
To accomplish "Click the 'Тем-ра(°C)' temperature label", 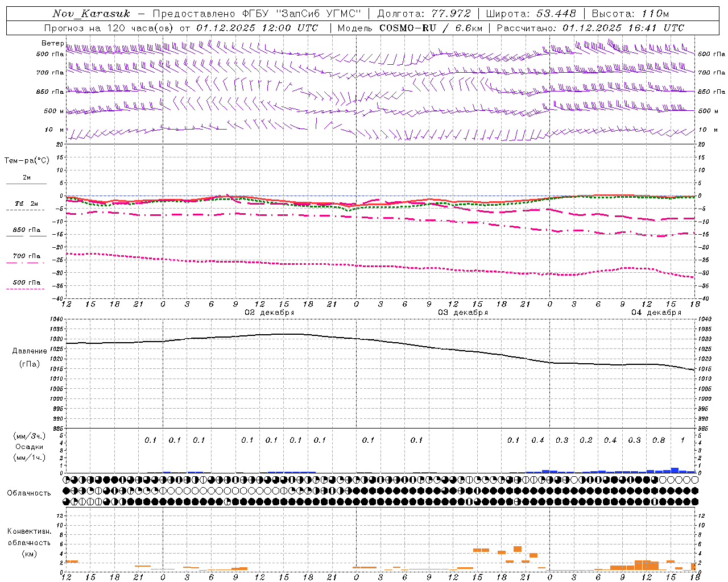I will click(27, 161).
